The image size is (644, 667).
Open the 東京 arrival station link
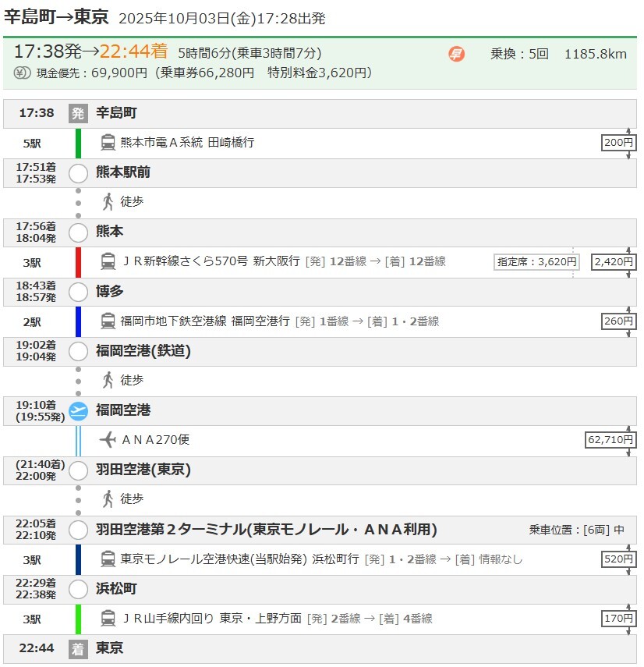110,647
